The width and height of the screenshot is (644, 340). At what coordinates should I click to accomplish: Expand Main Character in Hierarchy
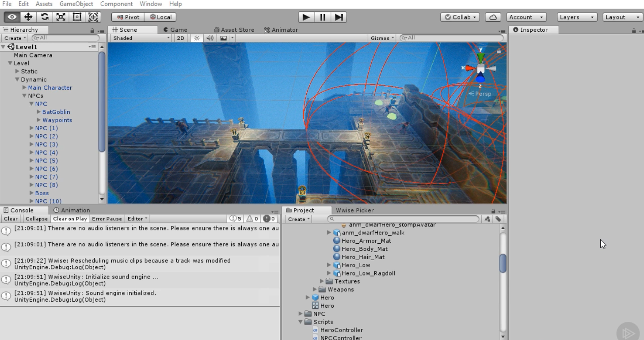[x=24, y=88]
